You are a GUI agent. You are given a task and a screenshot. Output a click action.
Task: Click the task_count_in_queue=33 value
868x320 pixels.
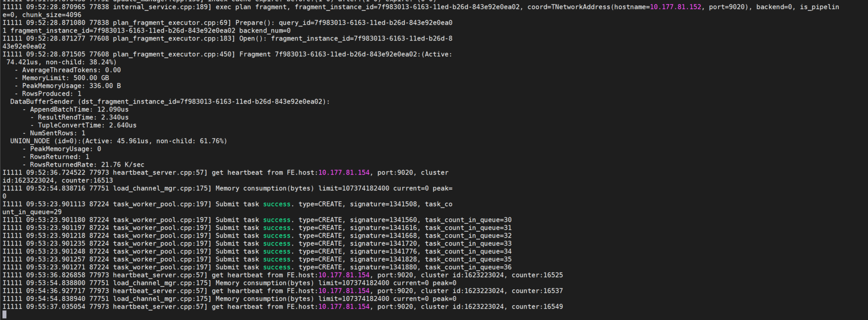click(x=468, y=244)
